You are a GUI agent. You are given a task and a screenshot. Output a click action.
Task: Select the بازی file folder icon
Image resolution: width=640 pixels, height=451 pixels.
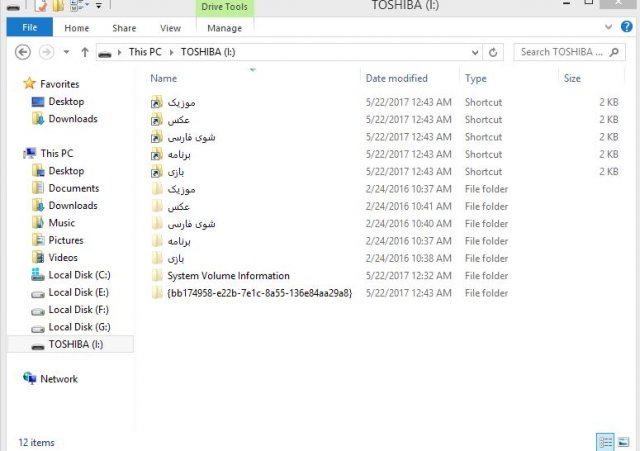click(157, 258)
